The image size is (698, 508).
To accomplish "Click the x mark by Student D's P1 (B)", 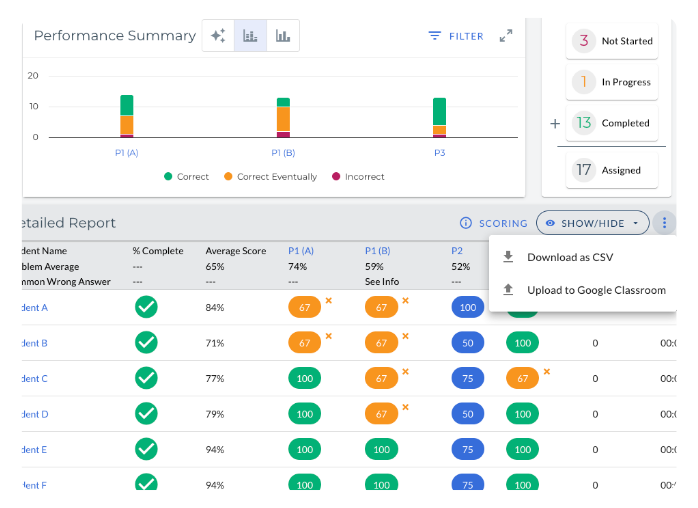I will 406,407.
